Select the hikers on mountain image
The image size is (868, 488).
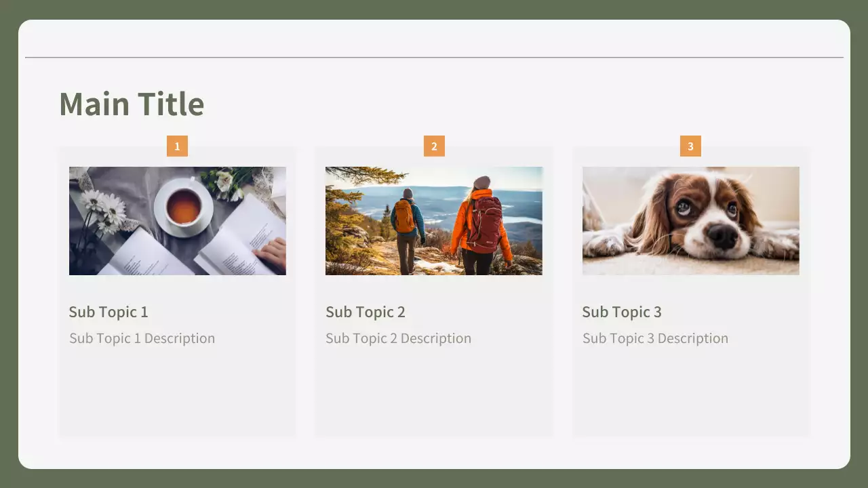point(434,221)
